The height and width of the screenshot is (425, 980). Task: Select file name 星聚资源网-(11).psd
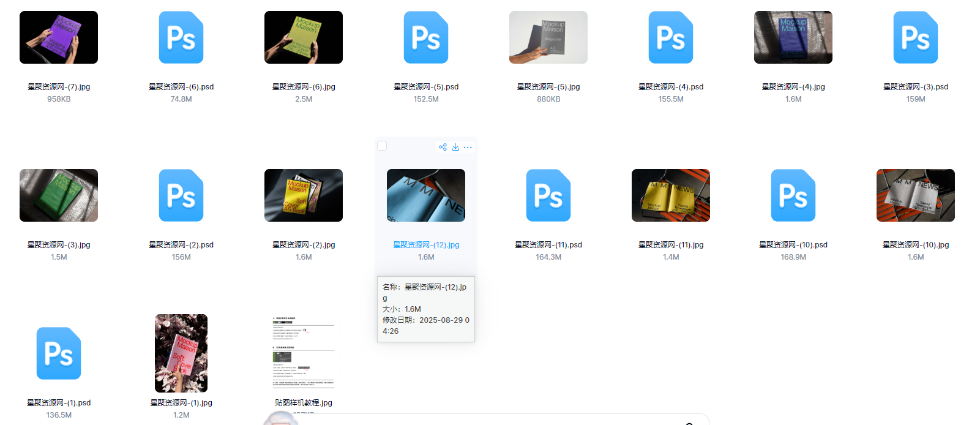tap(548, 245)
